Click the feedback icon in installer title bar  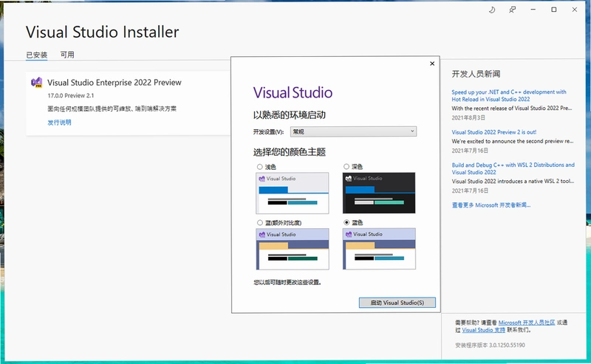(512, 10)
